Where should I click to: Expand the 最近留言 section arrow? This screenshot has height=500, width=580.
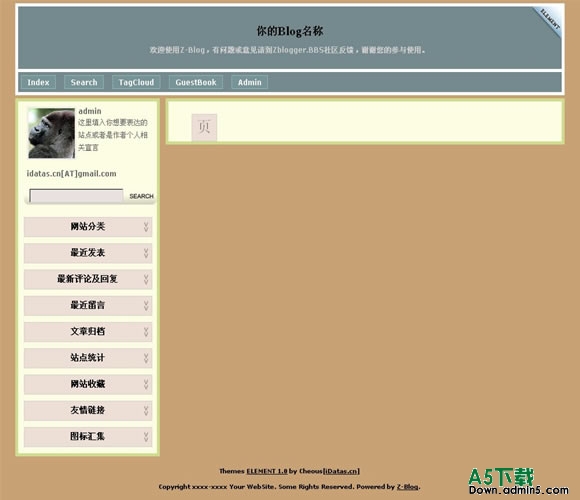pyautogui.click(x=146, y=305)
